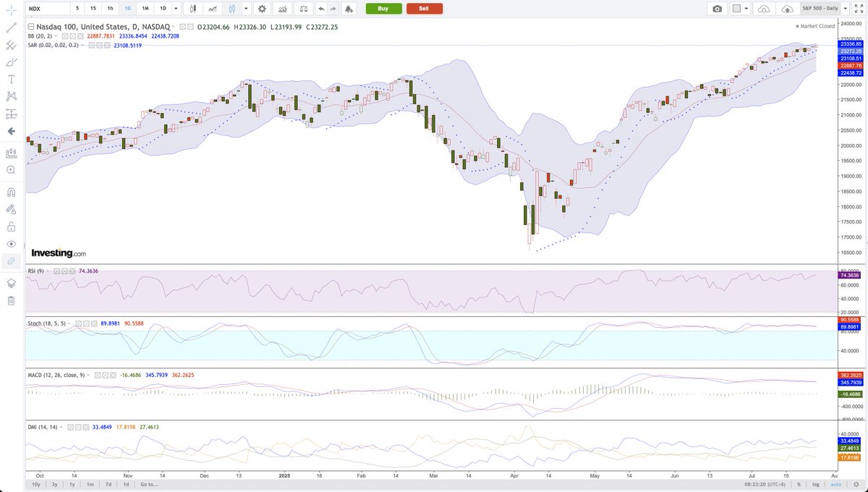Open the measure tool with candlestick ruler
The width and height of the screenshot is (868, 492).
[x=11, y=153]
